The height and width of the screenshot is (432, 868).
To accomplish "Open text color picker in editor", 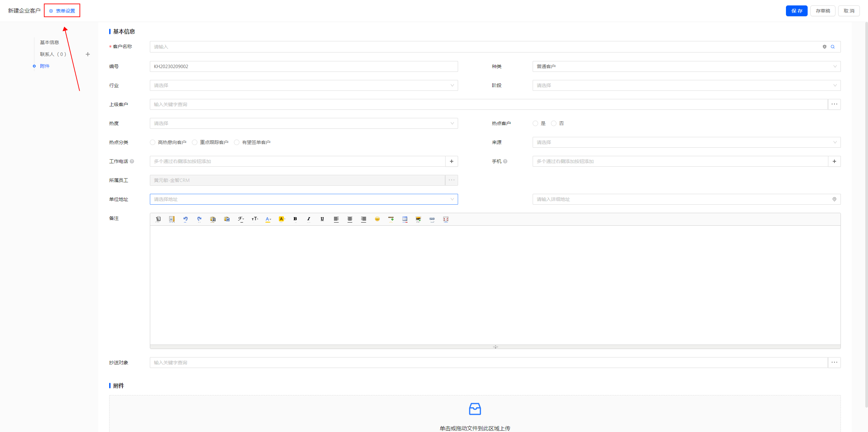I will coord(268,219).
